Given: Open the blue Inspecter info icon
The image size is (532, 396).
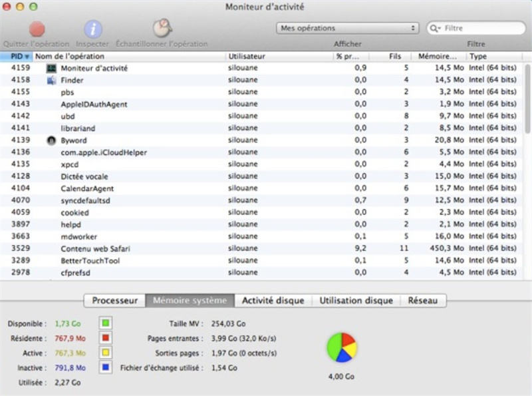Looking at the screenshot, I should (93, 29).
